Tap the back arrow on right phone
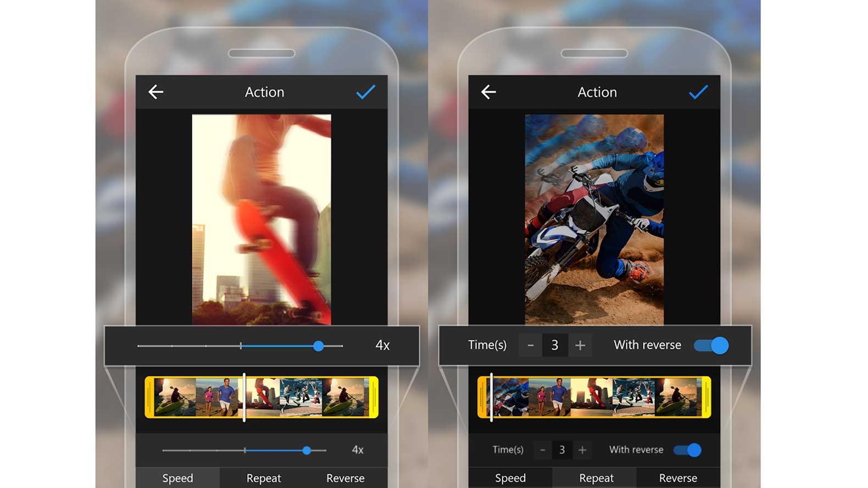This screenshot has height=488, width=868. [x=488, y=92]
